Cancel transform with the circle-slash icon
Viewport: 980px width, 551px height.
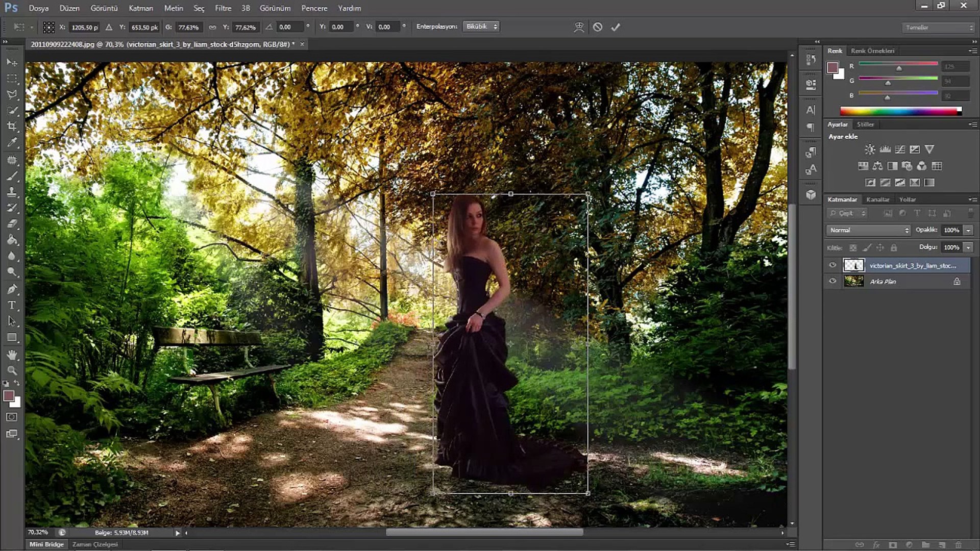point(598,27)
